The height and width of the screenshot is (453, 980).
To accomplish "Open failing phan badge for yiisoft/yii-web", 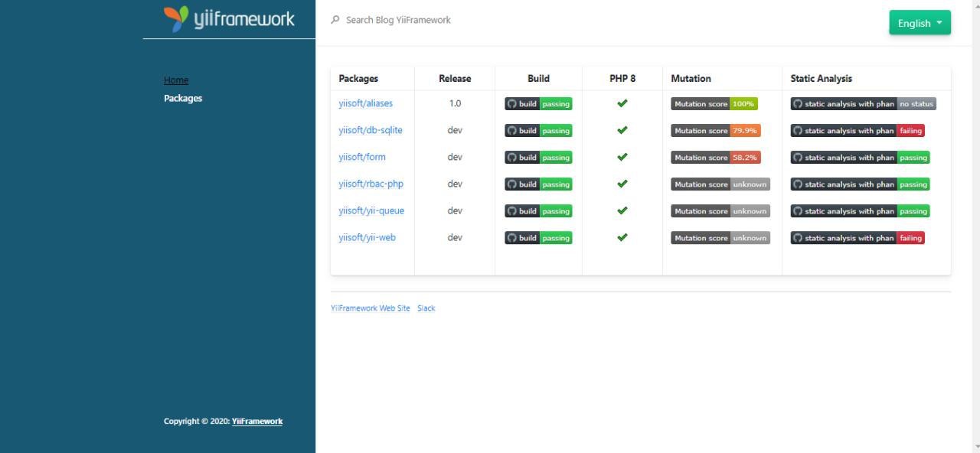I will pos(857,238).
